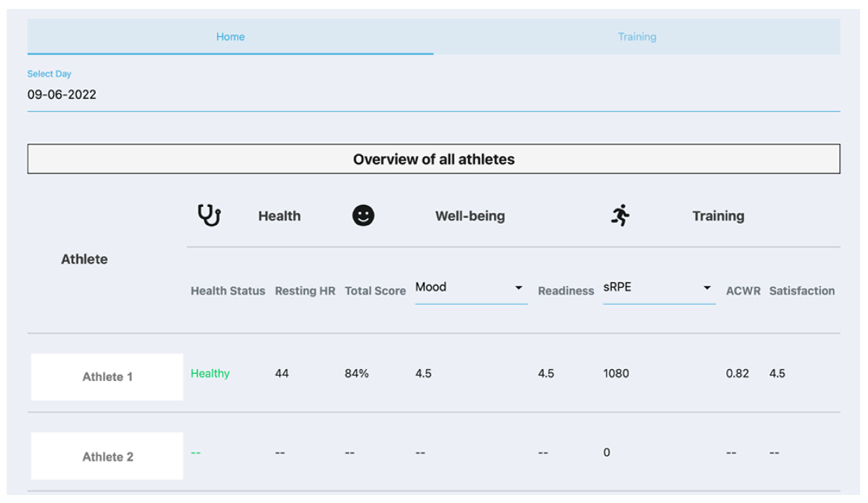This screenshot has width=868, height=503.
Task: Click the Total Score column header
Action: [375, 291]
